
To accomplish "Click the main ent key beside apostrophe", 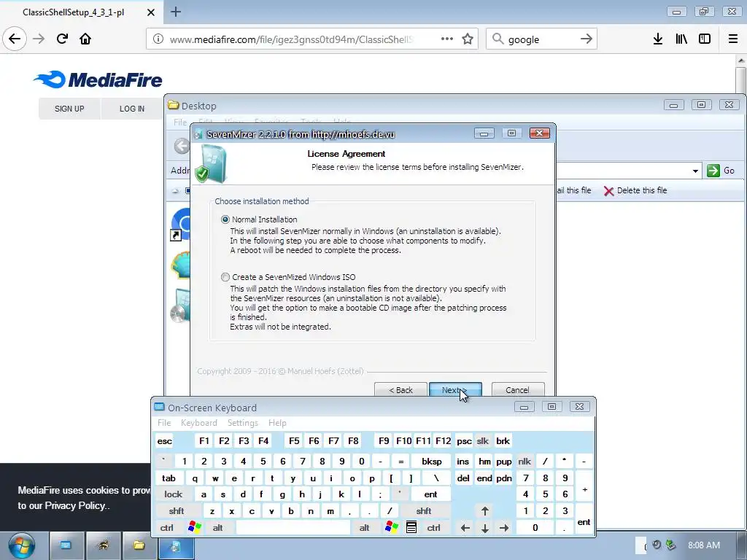I will click(x=430, y=494).
